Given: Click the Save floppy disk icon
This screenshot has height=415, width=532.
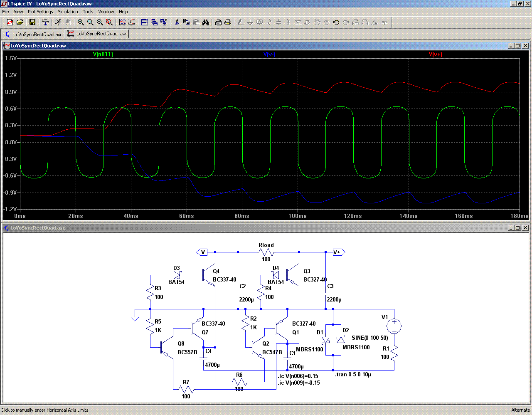Looking at the screenshot, I should (32, 22).
